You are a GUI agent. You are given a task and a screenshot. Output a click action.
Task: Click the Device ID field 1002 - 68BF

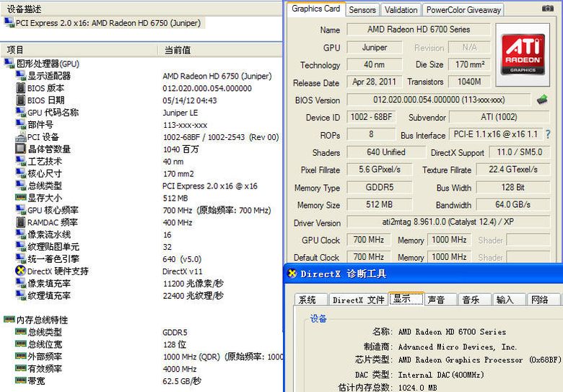(x=371, y=117)
